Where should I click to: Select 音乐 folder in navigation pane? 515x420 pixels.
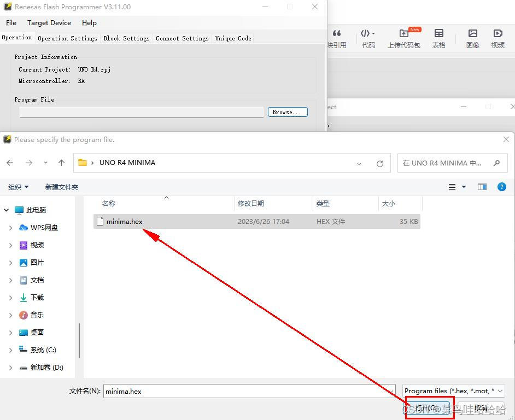(x=37, y=315)
